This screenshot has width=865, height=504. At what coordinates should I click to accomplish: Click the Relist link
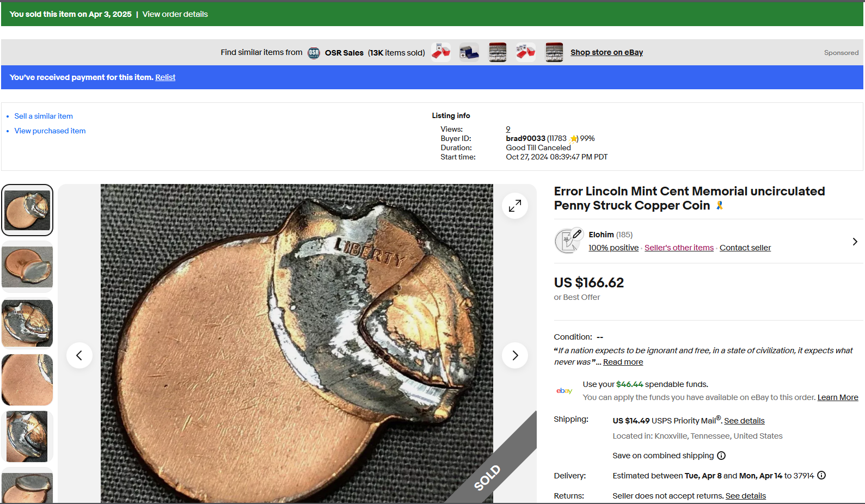coord(165,77)
